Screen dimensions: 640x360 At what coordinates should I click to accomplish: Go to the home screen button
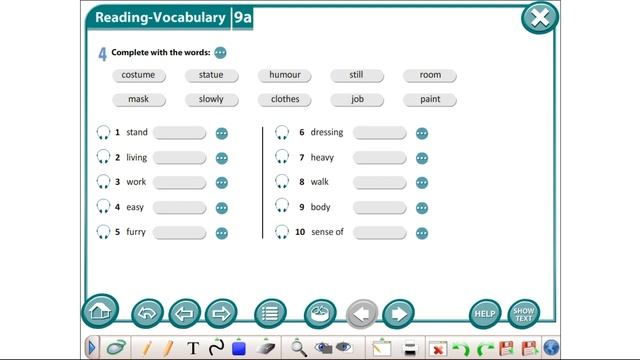click(100, 311)
